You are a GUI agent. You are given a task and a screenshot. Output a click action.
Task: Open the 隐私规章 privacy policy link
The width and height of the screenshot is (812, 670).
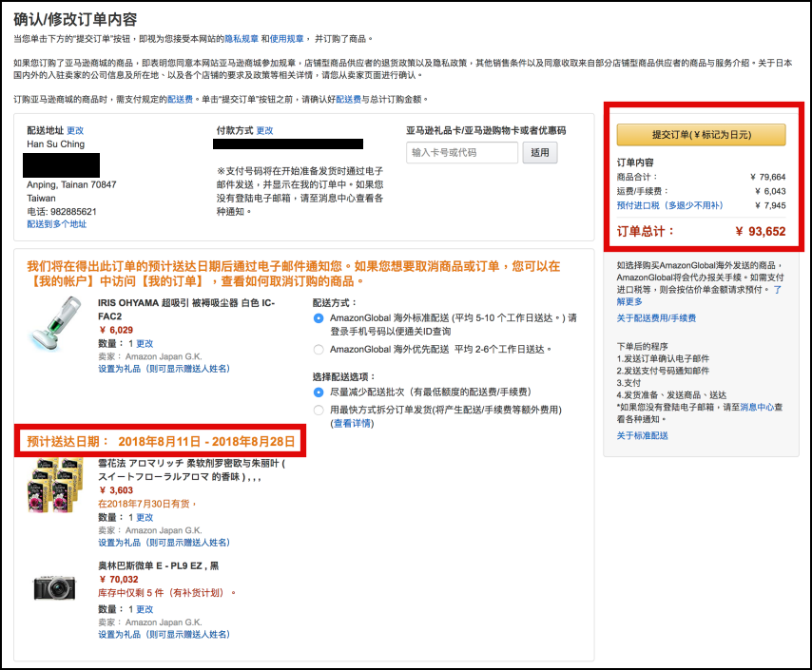(x=242, y=39)
